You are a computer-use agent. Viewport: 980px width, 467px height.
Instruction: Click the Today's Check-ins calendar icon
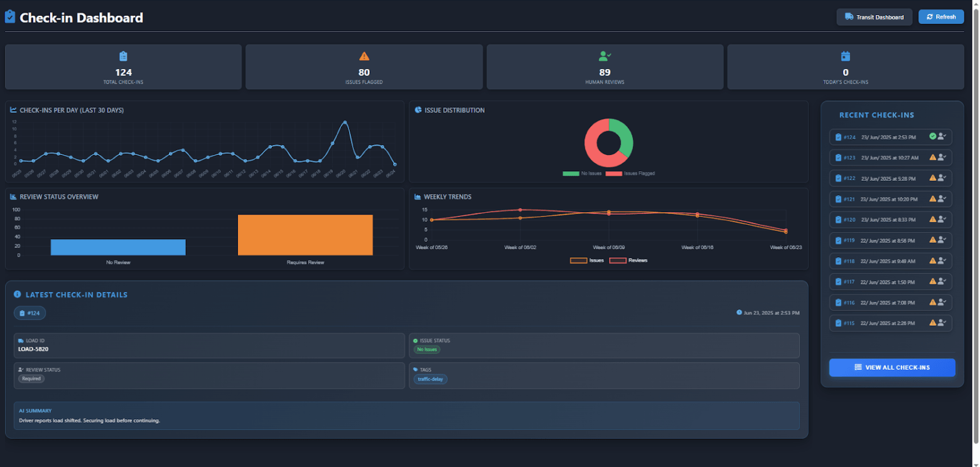point(846,56)
